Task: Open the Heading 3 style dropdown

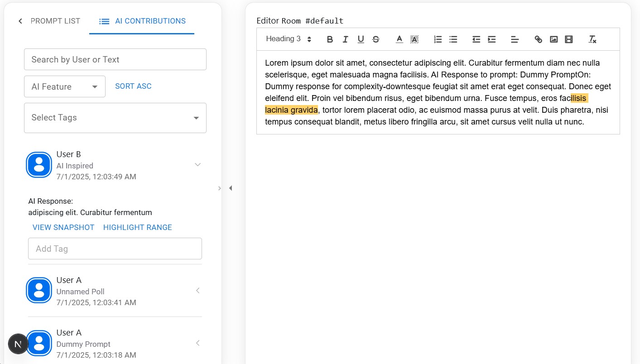Action: (x=289, y=39)
